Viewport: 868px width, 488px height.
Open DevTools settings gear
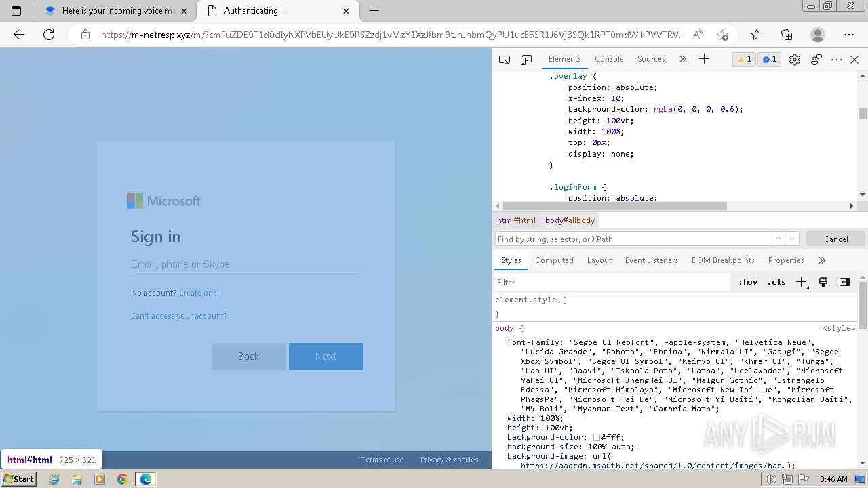[795, 60]
